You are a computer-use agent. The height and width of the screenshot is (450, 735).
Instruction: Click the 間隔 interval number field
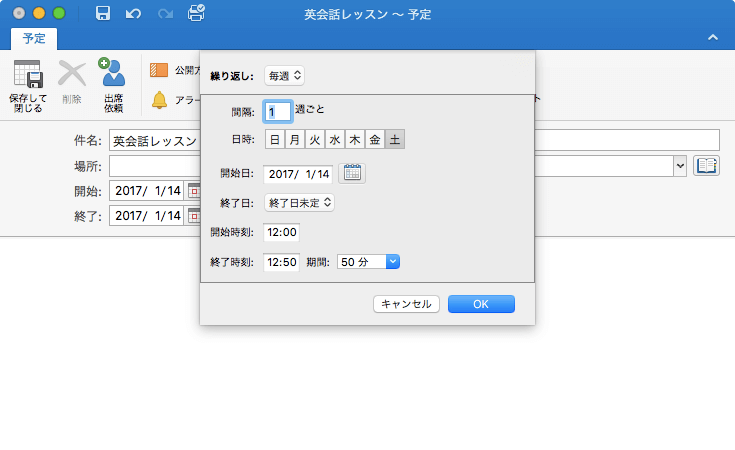coord(277,112)
